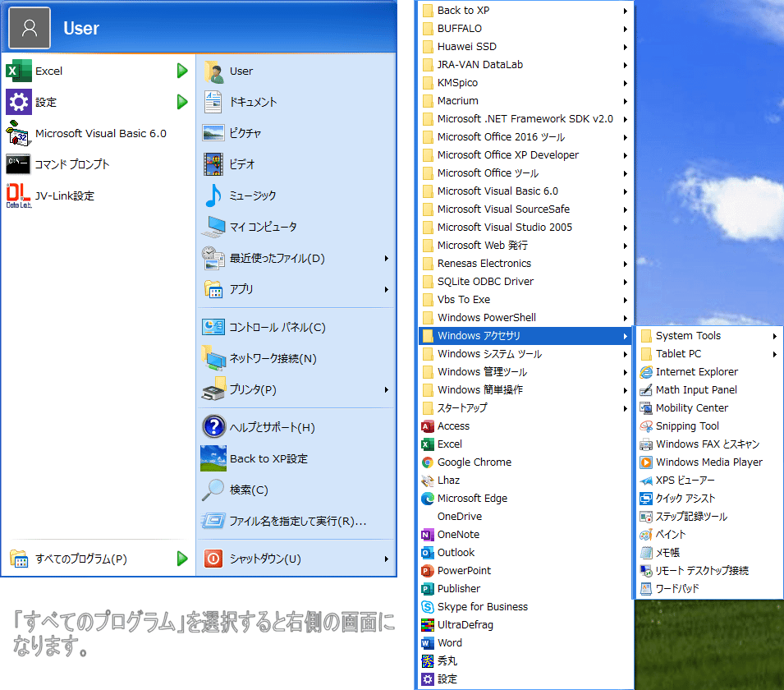Select Windows アクセサリ highlighted folder
The height and width of the screenshot is (690, 784).
point(525,336)
